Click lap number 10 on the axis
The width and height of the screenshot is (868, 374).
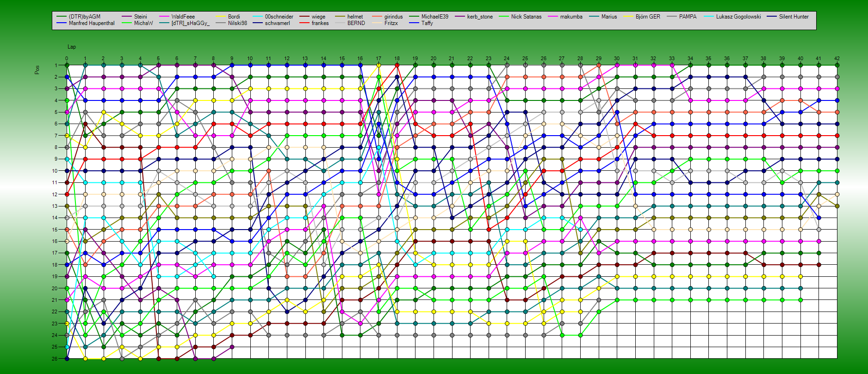250,59
